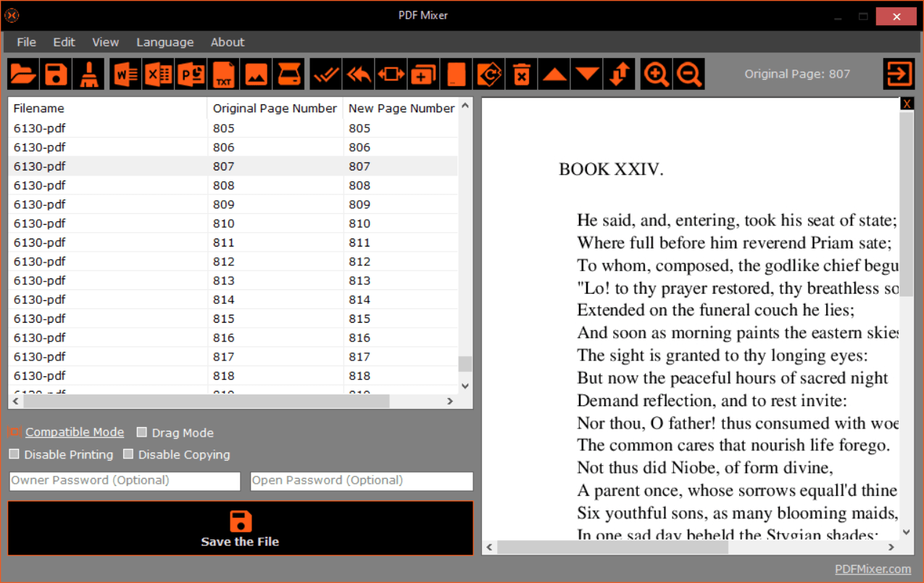
Task: Click the stacked pages plus icon
Action: point(424,74)
